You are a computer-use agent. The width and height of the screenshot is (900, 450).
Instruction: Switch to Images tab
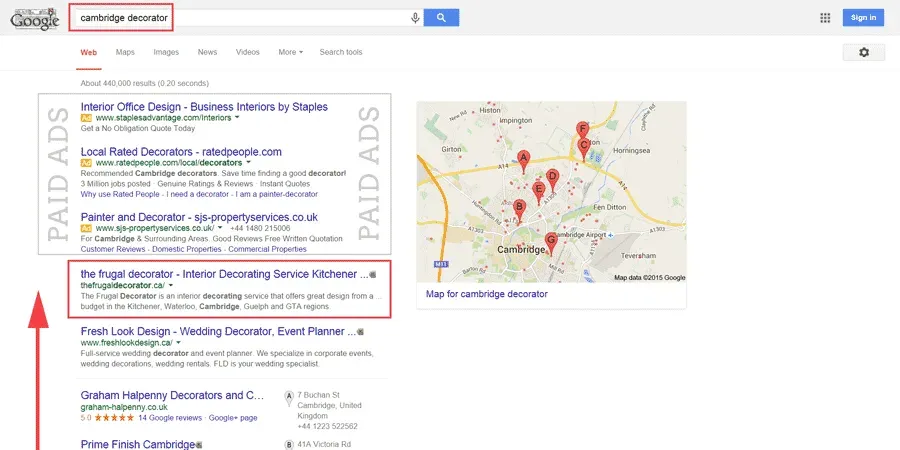[x=166, y=52]
